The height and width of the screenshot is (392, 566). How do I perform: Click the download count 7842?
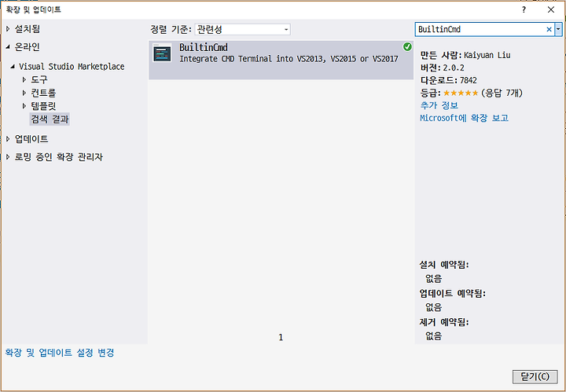(469, 80)
